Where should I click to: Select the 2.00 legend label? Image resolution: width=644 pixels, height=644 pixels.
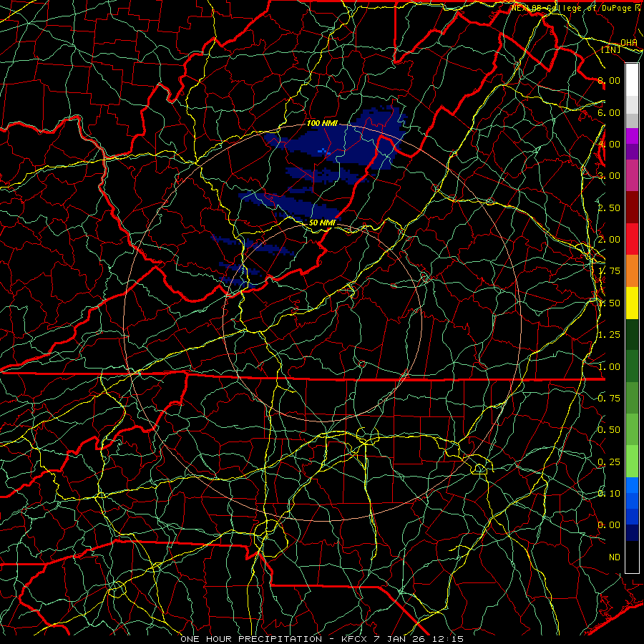[609, 240]
